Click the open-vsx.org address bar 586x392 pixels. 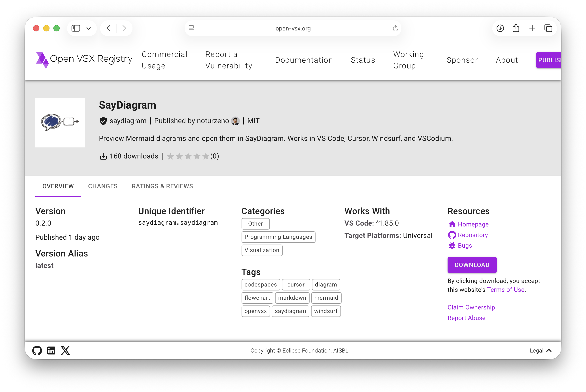coord(293,28)
